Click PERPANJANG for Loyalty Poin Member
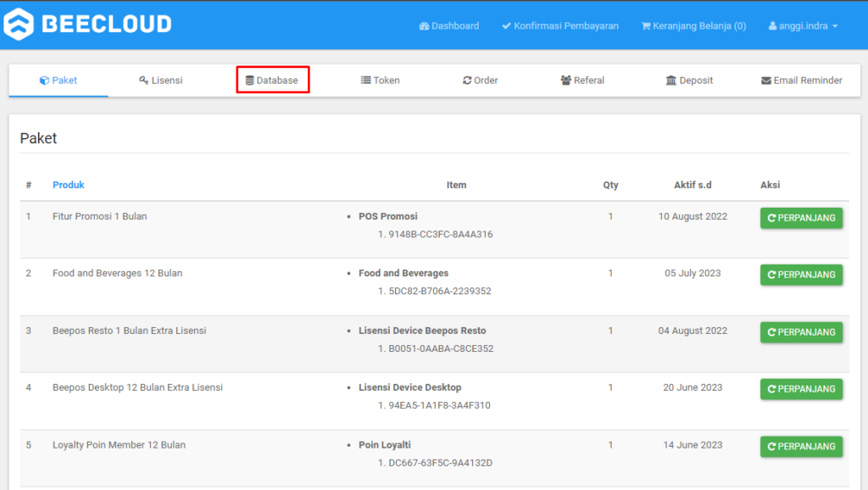This screenshot has width=868, height=490. pos(801,446)
